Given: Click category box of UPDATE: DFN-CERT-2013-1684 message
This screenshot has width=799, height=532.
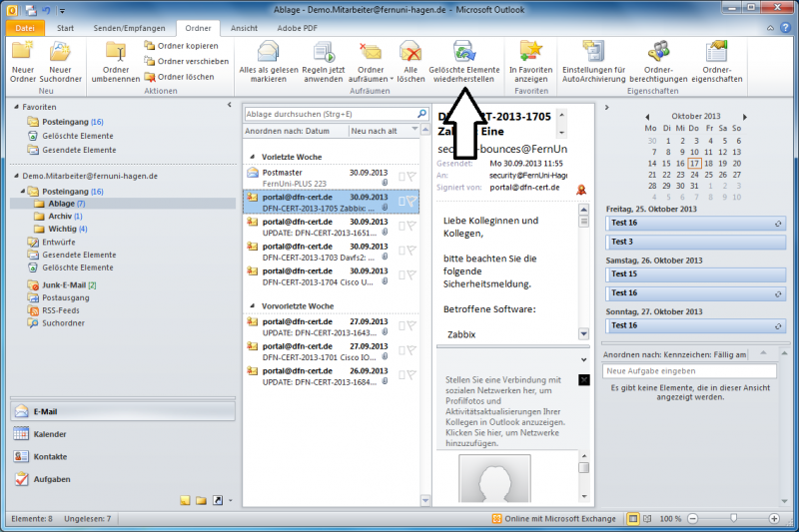Looking at the screenshot, I should pos(402,374).
